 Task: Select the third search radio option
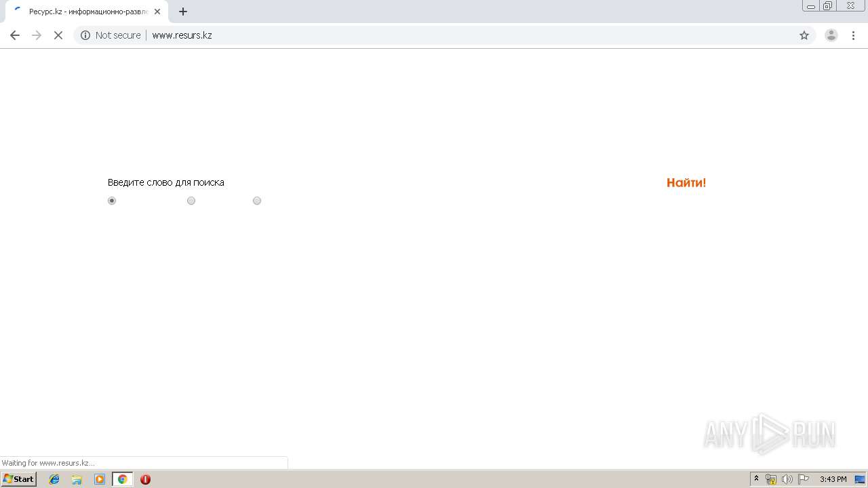click(257, 201)
